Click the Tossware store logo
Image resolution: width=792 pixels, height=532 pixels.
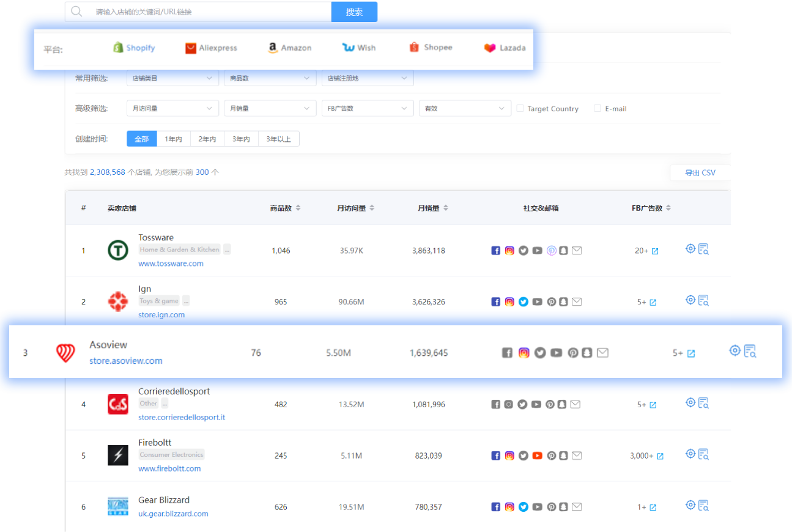(118, 250)
